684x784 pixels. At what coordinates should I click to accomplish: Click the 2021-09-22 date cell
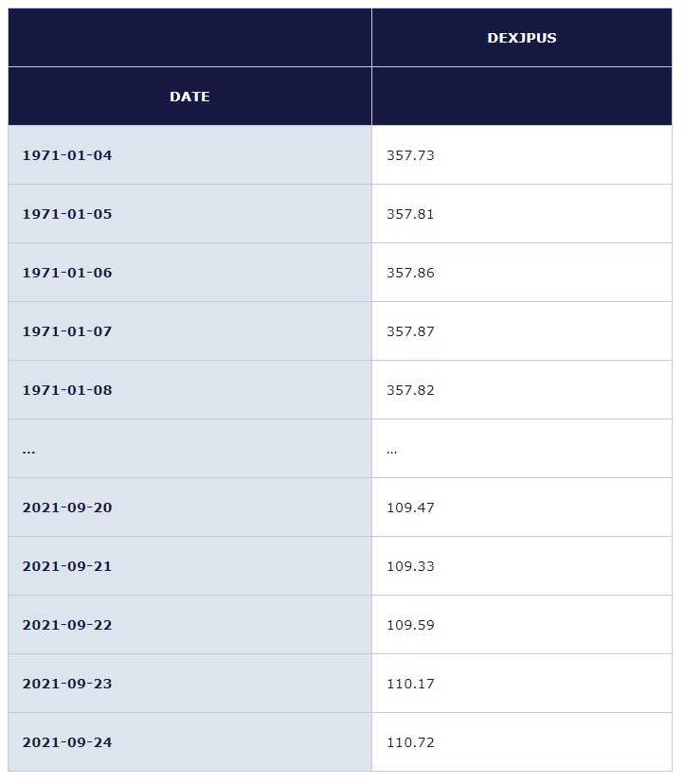tap(67, 625)
